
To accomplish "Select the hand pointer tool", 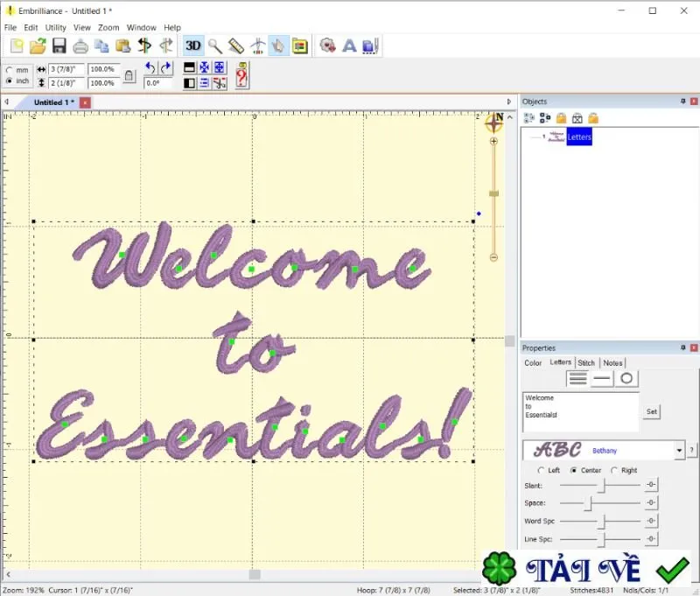I will [x=278, y=46].
